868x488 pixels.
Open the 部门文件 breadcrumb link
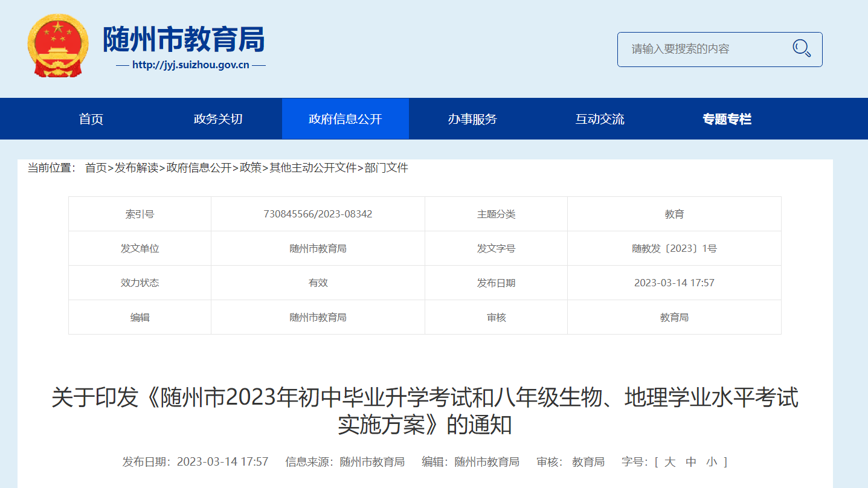387,168
